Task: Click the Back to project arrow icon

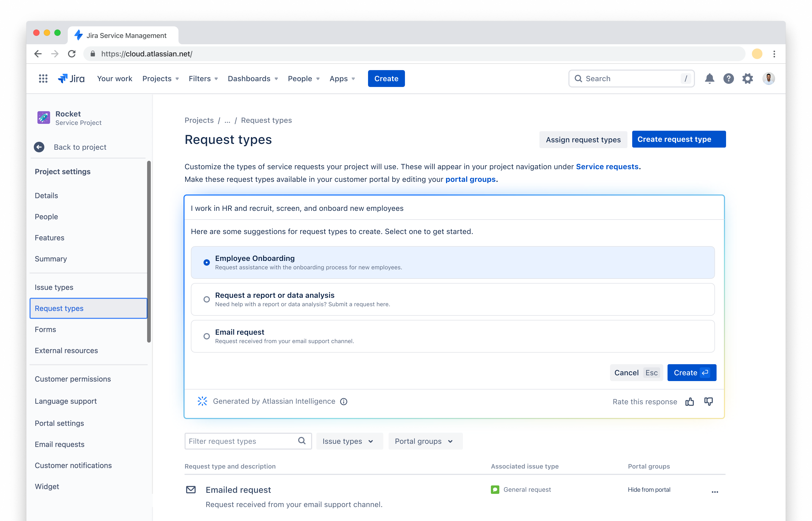Action: pyautogui.click(x=39, y=147)
